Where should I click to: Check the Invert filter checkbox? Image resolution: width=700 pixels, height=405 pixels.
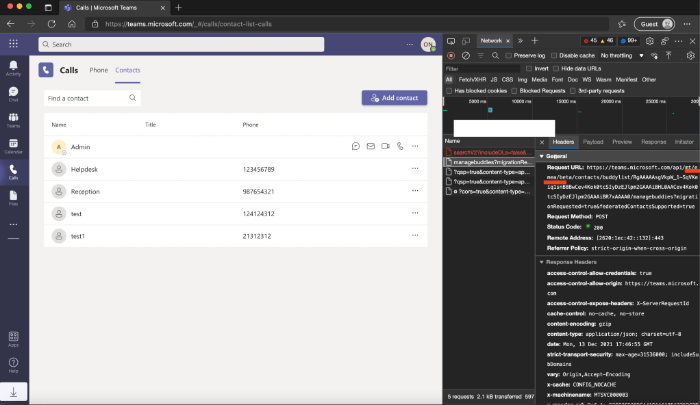[x=529, y=69]
